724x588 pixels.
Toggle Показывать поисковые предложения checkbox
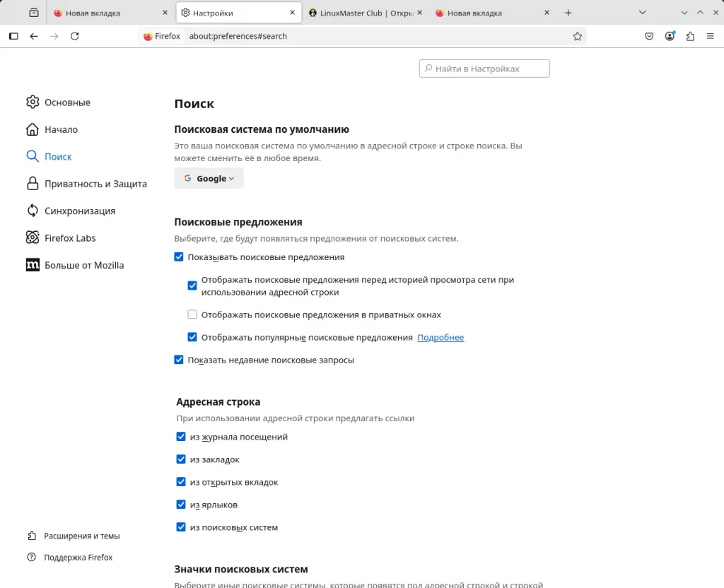click(x=179, y=257)
